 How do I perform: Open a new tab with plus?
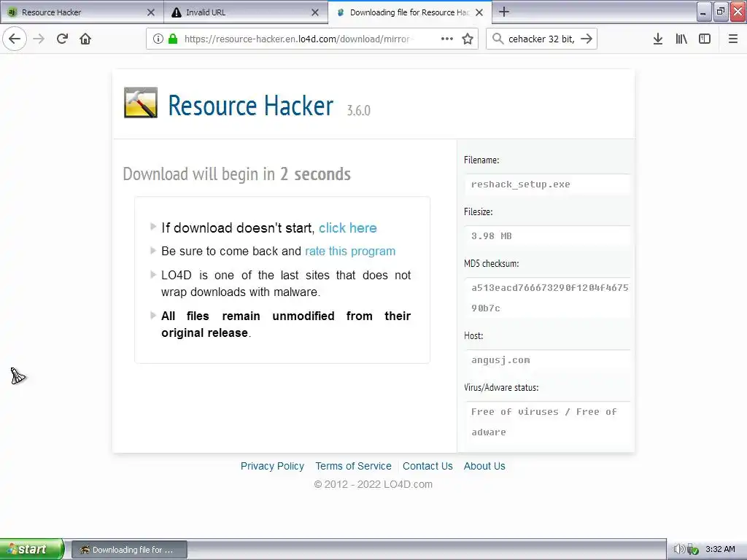click(x=504, y=12)
